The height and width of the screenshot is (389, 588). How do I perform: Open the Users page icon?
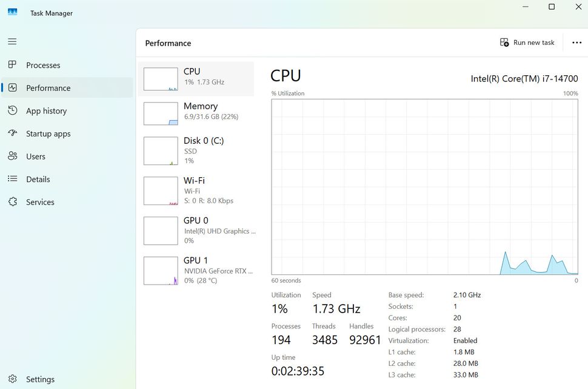click(12, 156)
